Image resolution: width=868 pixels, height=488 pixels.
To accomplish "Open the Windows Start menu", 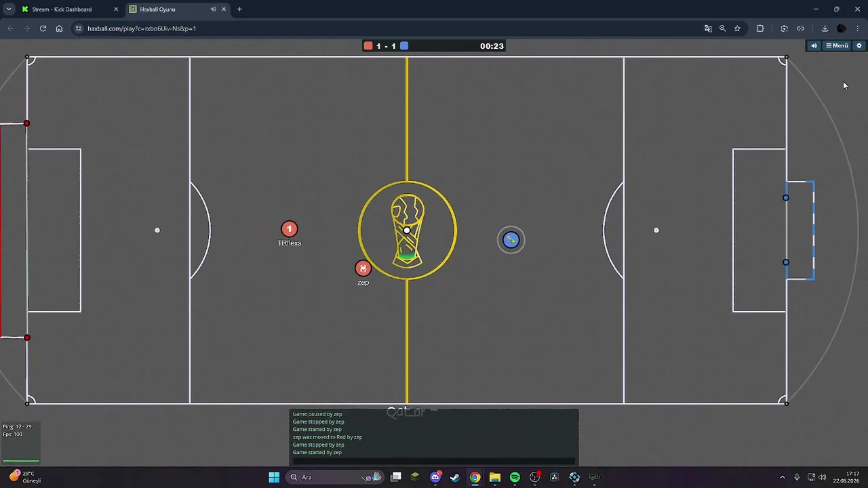I will (x=274, y=477).
